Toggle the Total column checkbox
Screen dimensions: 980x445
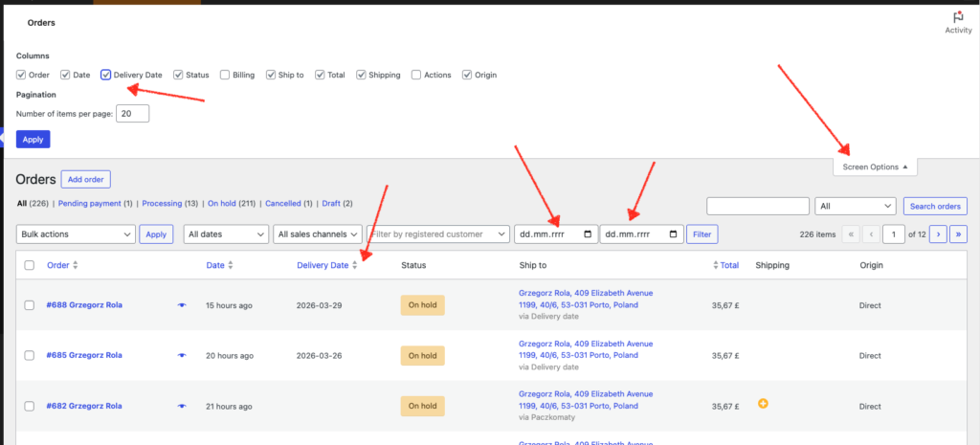point(320,75)
